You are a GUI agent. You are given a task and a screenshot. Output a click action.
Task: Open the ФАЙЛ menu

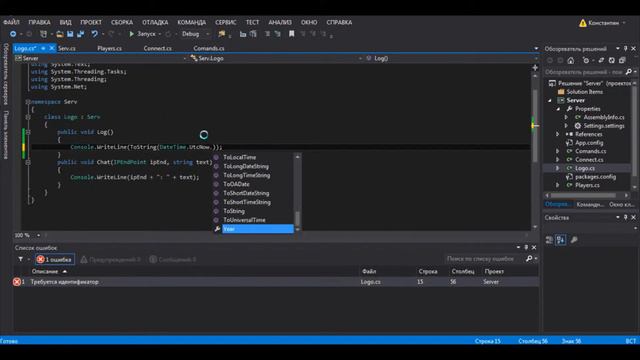11,22
